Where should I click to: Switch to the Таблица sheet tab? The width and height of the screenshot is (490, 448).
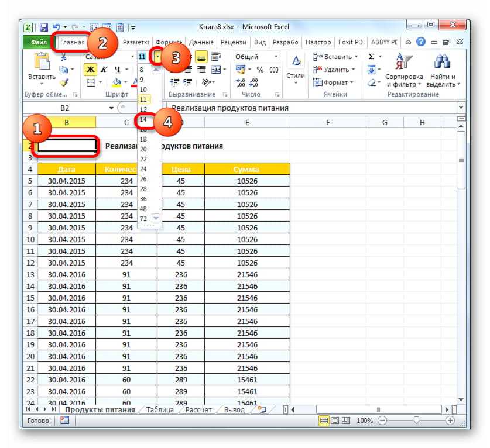coord(160,410)
